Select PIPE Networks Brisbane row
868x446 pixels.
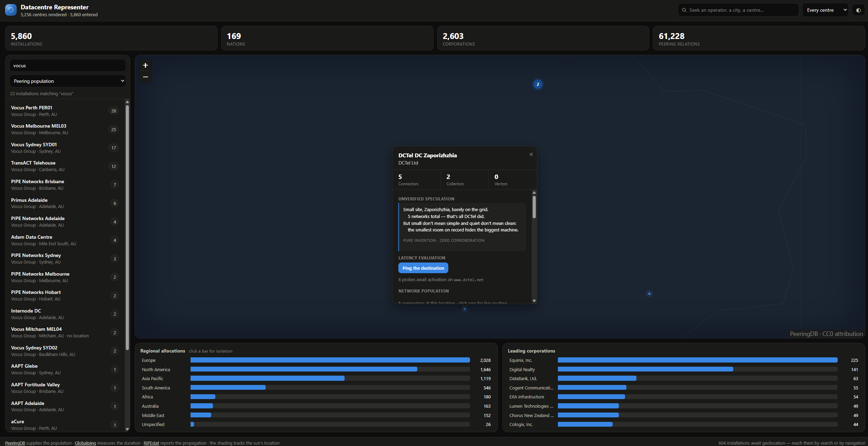point(65,185)
